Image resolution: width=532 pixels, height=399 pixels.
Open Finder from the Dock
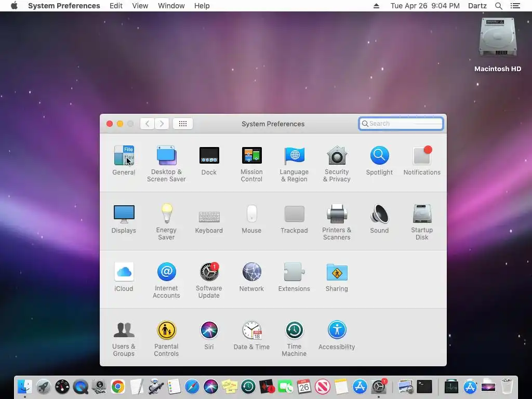(25, 387)
